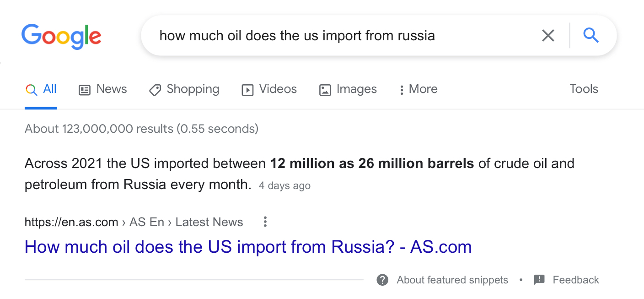Image resolution: width=644 pixels, height=299 pixels.
Task: Open three-dot menu beside en.as.com result
Action: click(x=265, y=223)
